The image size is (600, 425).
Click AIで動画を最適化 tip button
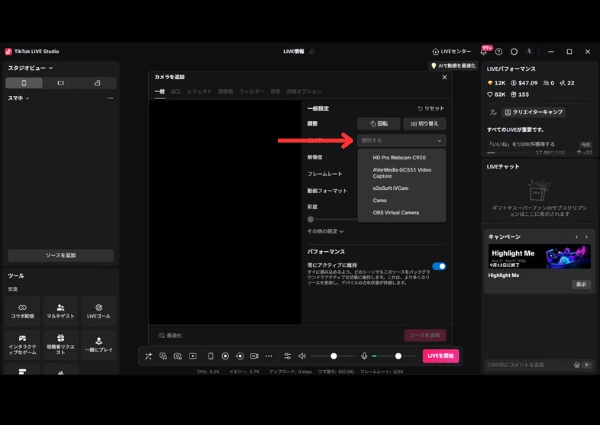(453, 66)
